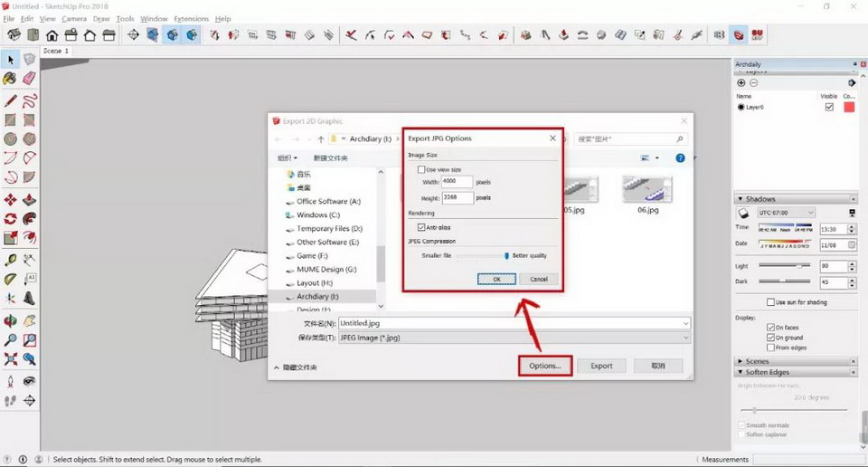The image size is (868, 467).
Task: Select the Pencil Line tool
Action: (x=10, y=100)
